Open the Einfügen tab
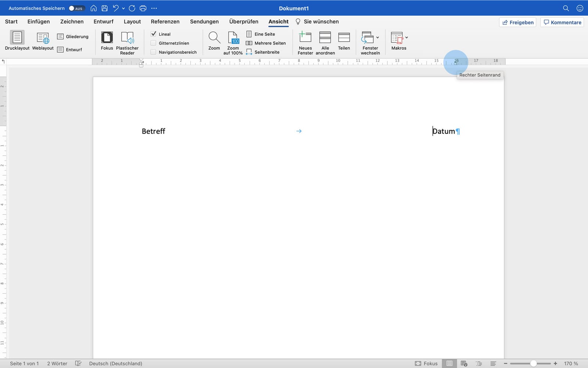Image resolution: width=588 pixels, height=368 pixels. pyautogui.click(x=39, y=21)
